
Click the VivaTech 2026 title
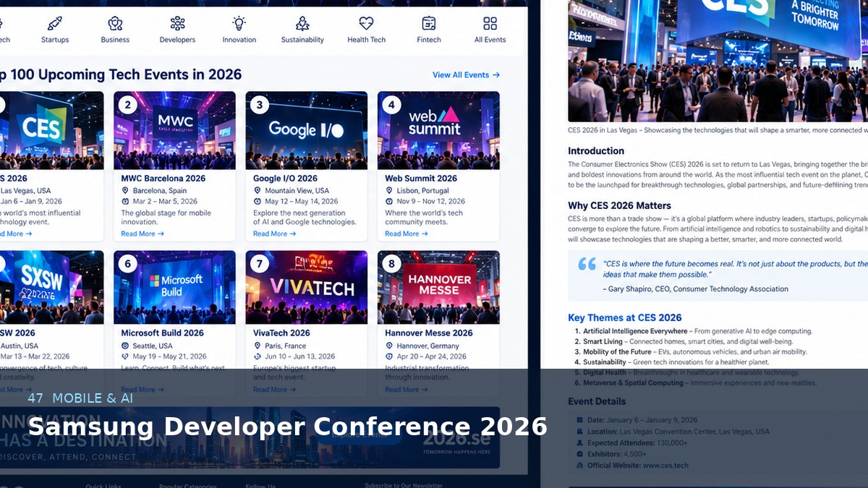pos(281,333)
